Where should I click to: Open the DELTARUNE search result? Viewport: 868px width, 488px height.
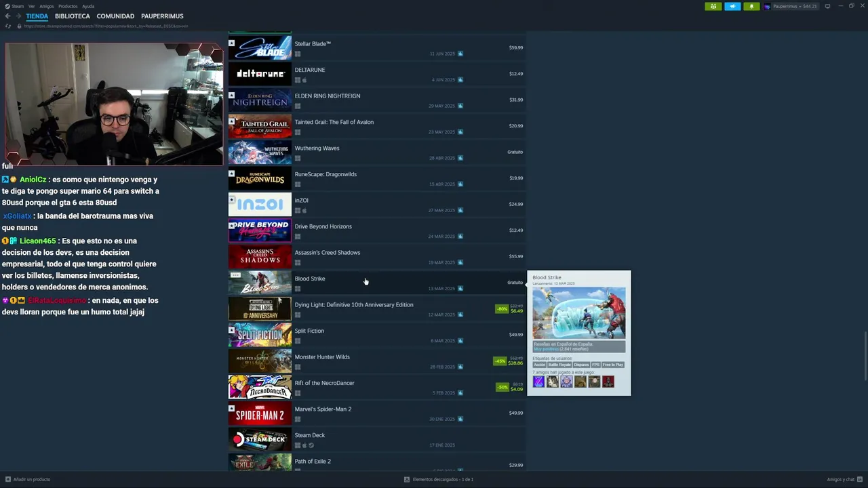(x=376, y=74)
